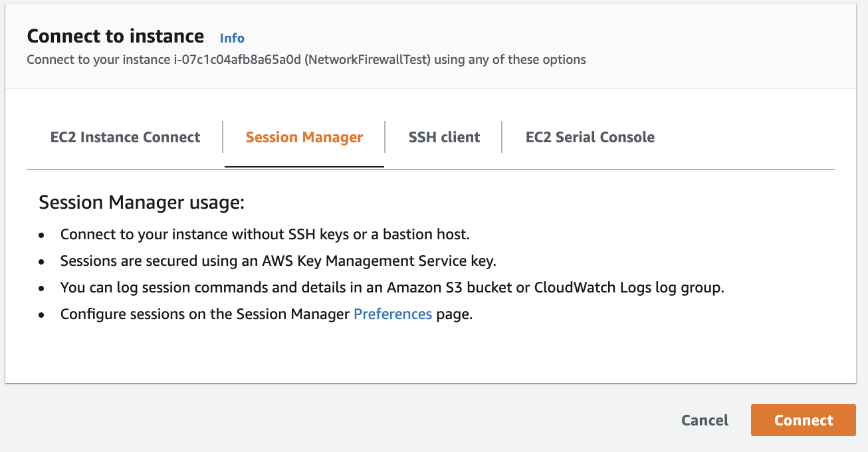This screenshot has width=868, height=452.
Task: Click the 'Session Manager usage:' heading
Action: 142,202
